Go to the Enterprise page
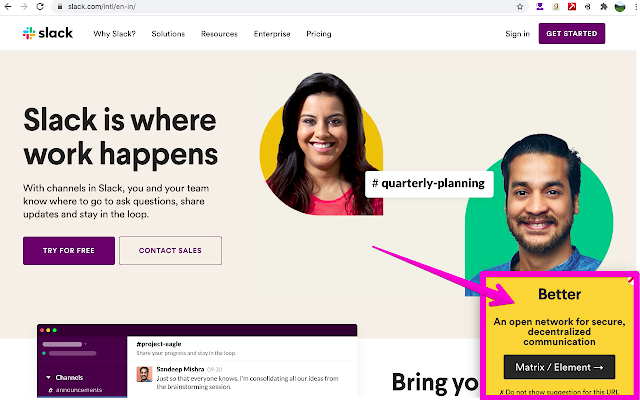 pos(272,34)
